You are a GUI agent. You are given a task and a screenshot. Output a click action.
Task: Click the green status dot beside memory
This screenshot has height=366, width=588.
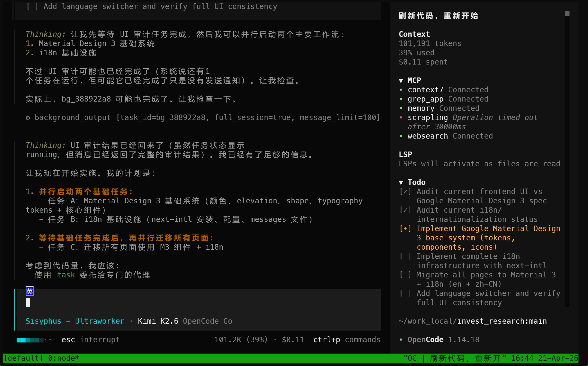point(401,108)
